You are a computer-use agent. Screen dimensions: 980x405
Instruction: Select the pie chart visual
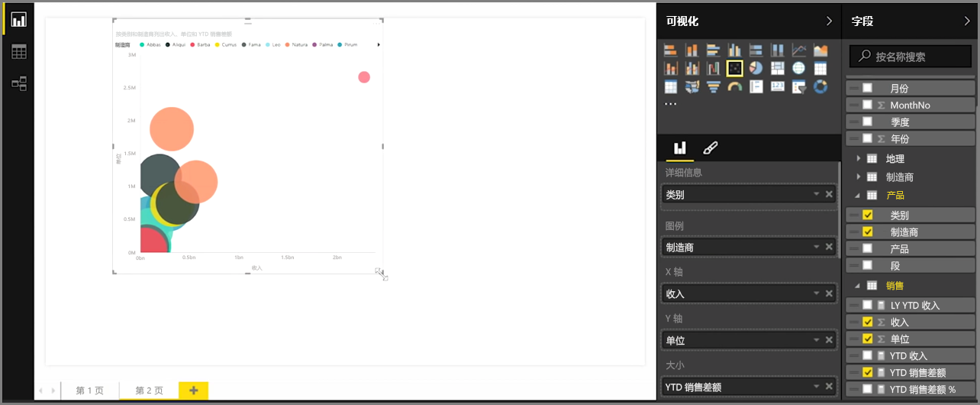coord(756,69)
